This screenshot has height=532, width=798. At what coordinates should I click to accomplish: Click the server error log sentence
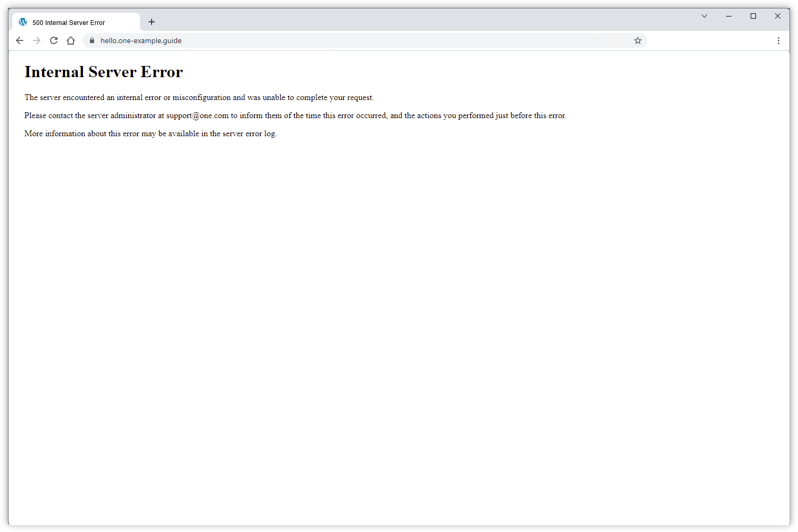(151, 134)
